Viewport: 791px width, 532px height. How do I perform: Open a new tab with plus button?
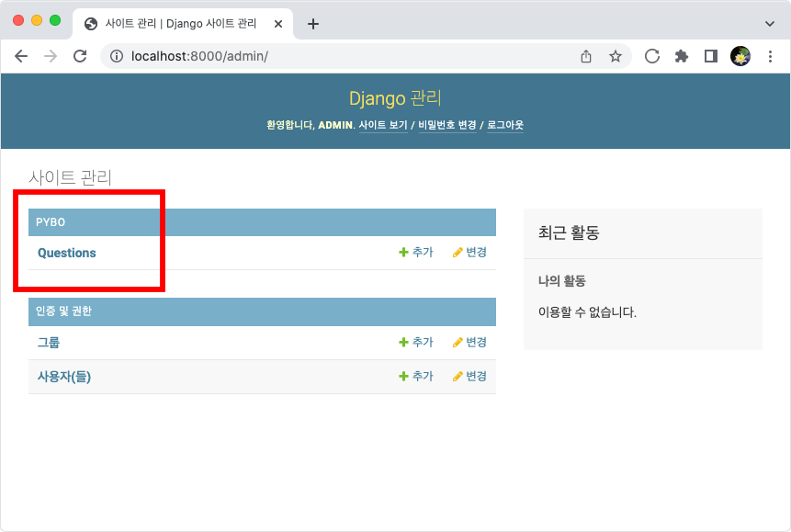coord(312,24)
